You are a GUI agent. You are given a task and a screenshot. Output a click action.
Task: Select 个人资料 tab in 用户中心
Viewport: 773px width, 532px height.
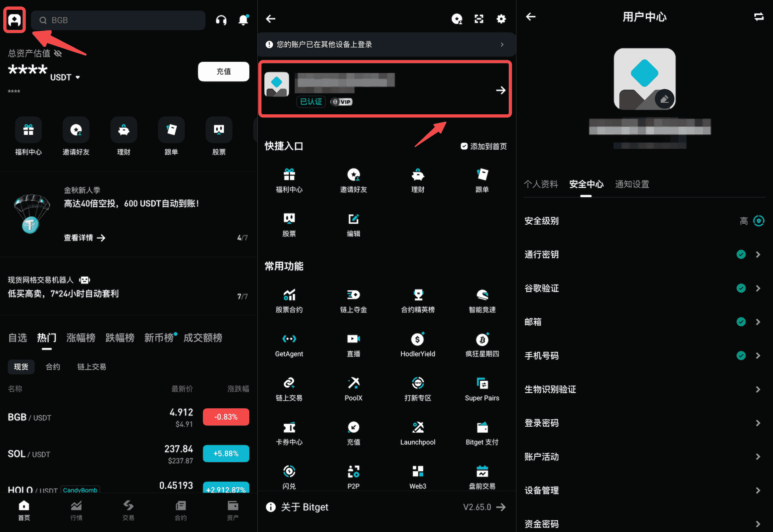[541, 184]
